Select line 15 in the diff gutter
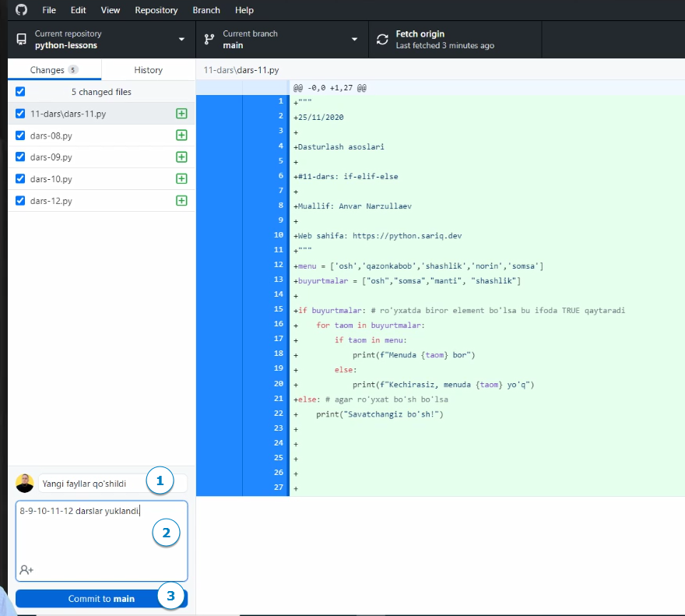Image resolution: width=685 pixels, height=616 pixels. (x=265, y=310)
